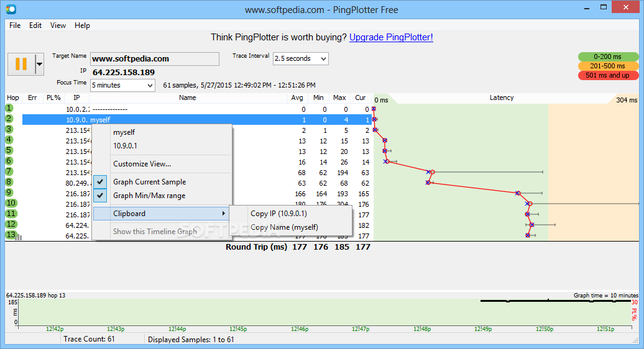Click hop 12 green circle icon
644x349 pixels.
(x=11, y=224)
